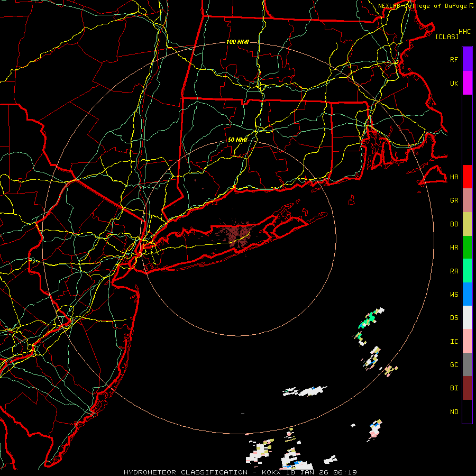Viewport: 476px width, 476px height.
Task: Click the magenta UK legend color swatch
Action: click(x=467, y=83)
